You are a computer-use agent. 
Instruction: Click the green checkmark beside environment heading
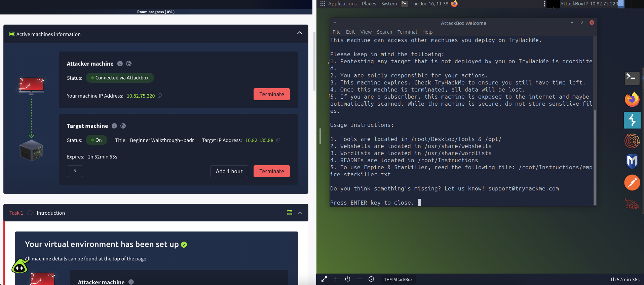pyautogui.click(x=184, y=245)
